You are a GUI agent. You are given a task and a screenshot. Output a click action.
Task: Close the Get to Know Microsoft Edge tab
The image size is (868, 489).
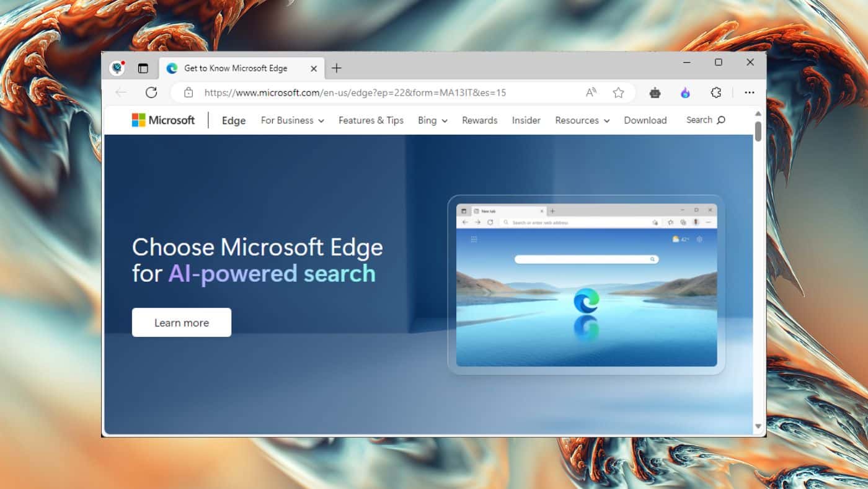[x=314, y=68]
